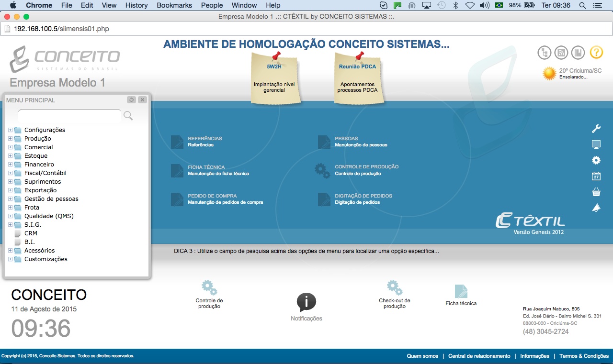Open Manutenção de pedidos de compra link
Image resolution: width=613 pixels, height=364 pixels.
(225, 202)
